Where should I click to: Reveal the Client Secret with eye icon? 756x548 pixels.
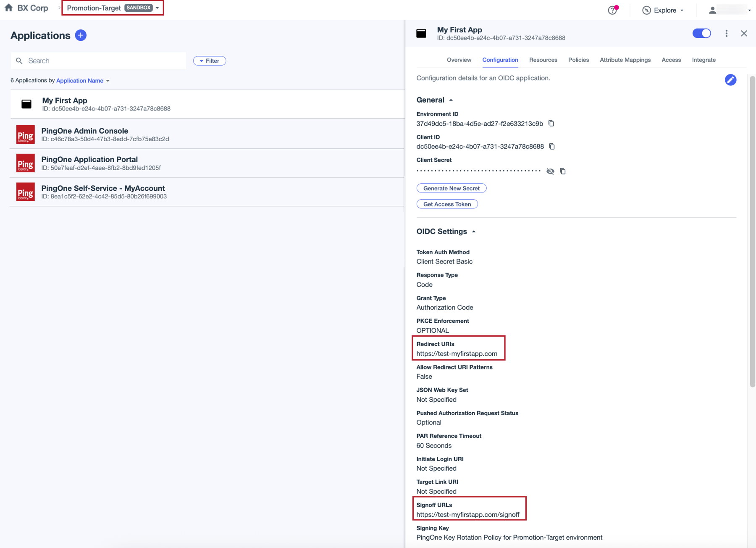tap(550, 171)
